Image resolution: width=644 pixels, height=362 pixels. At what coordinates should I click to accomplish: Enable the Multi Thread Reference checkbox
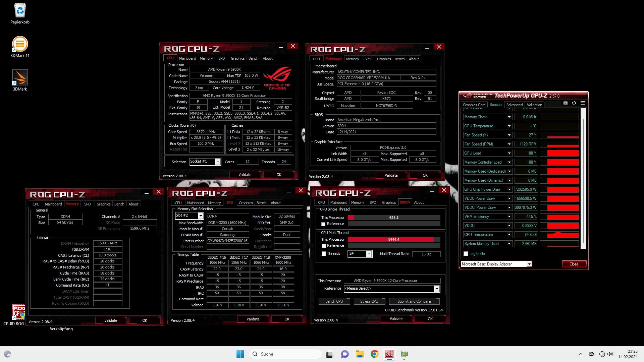point(324,246)
